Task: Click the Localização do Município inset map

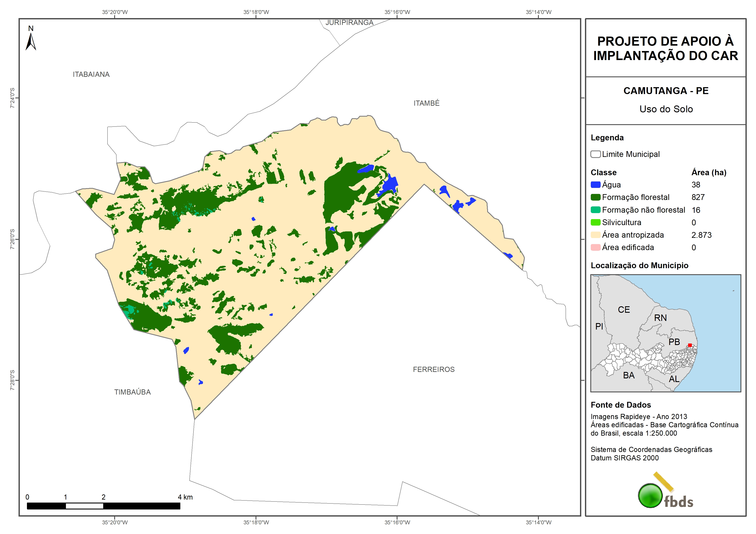Action: tap(666, 333)
